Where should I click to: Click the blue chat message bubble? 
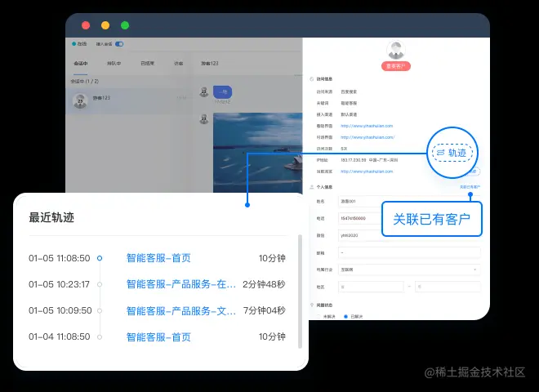[x=222, y=92]
